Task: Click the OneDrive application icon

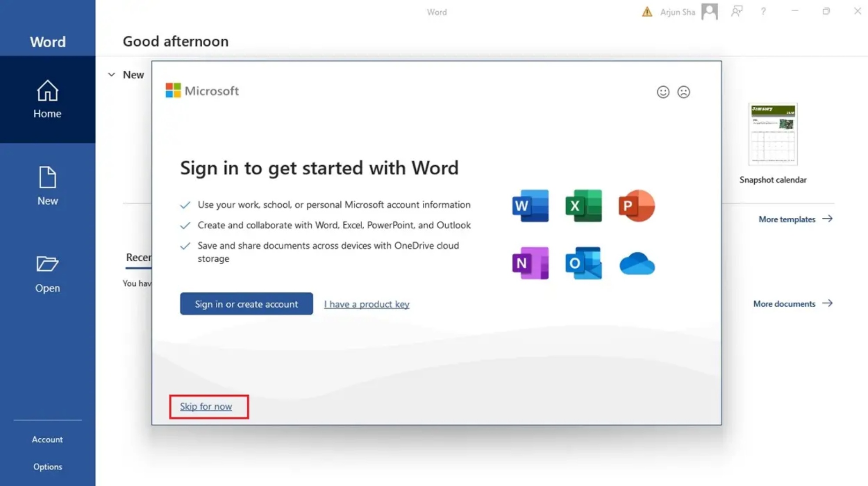Action: click(637, 263)
